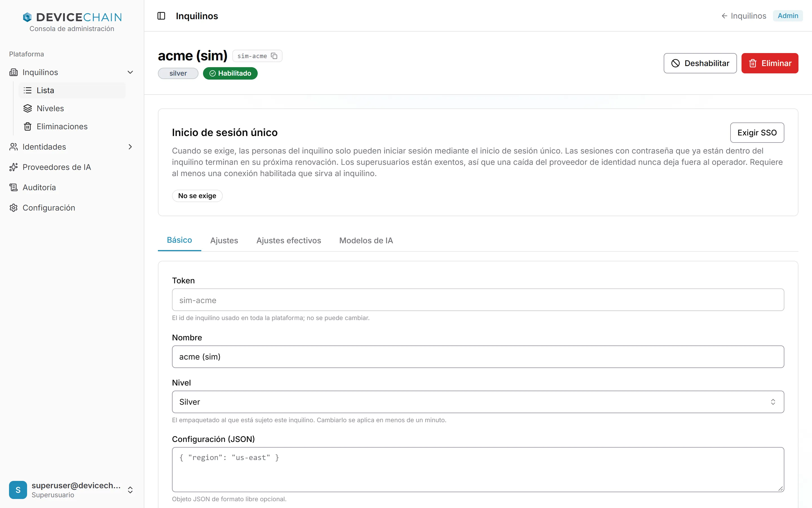Focus the Nombre input field
The width and height of the screenshot is (812, 508).
click(478, 357)
